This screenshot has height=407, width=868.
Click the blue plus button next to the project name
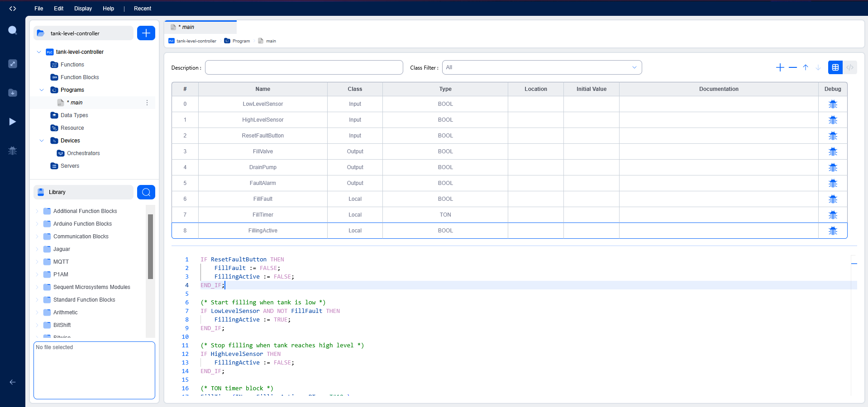pyautogui.click(x=146, y=33)
